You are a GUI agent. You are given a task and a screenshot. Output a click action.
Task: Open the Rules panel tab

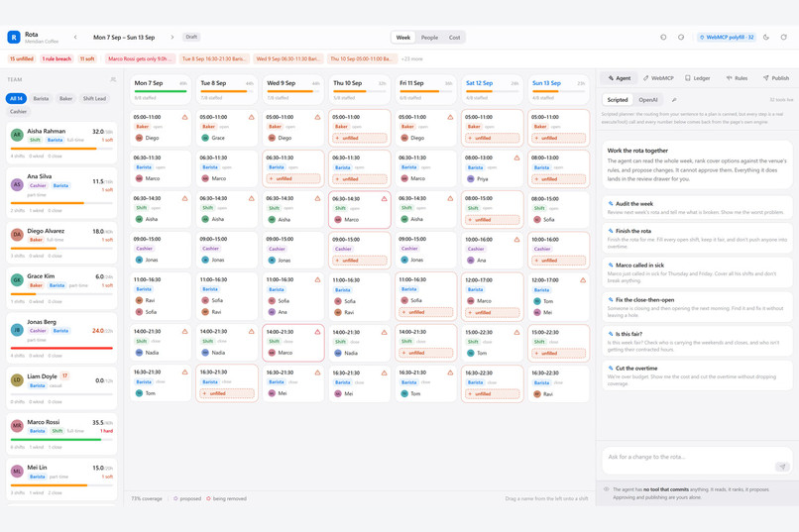tap(737, 78)
